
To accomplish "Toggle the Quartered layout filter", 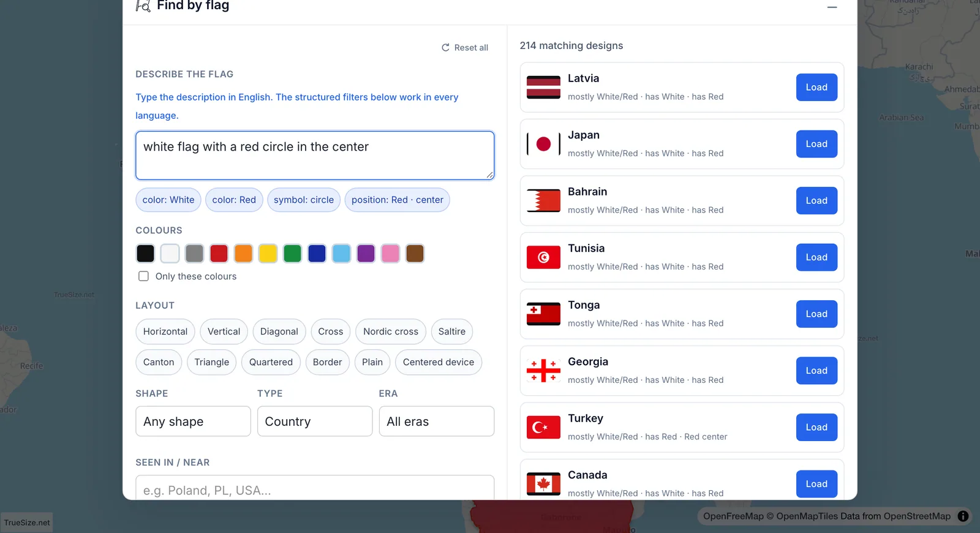I will click(271, 362).
